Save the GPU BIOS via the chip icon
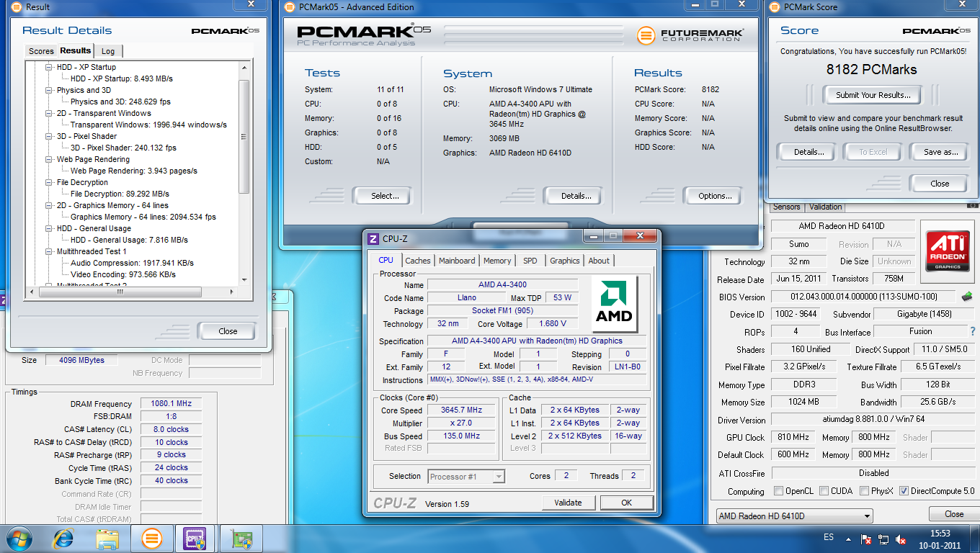This screenshot has height=553, width=980. [967, 296]
